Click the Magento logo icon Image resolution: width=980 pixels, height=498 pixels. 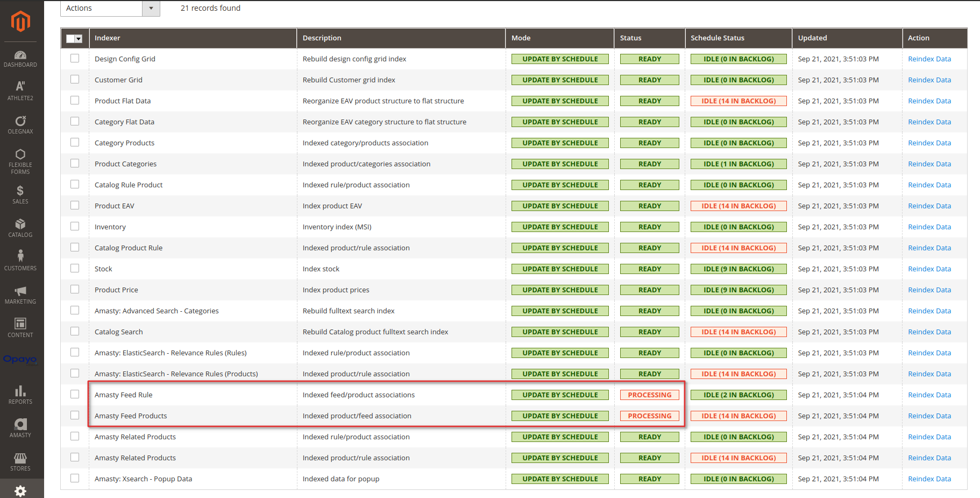pyautogui.click(x=20, y=22)
